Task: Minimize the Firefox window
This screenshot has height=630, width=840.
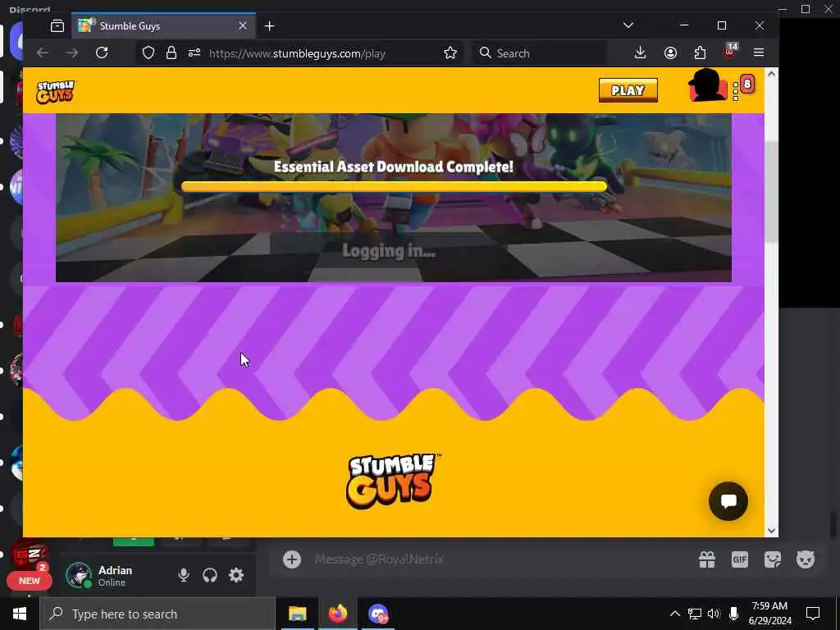Action: [684, 25]
